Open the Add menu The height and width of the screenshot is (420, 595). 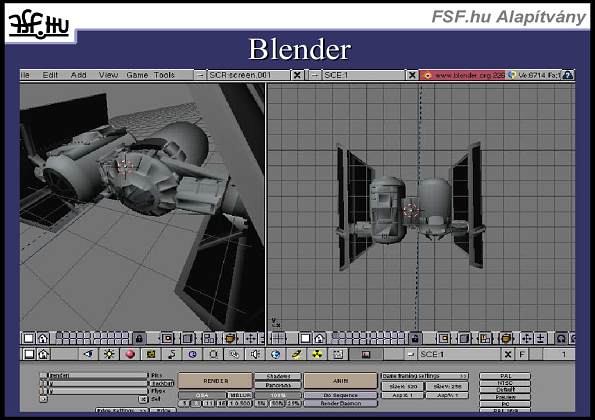click(78, 75)
